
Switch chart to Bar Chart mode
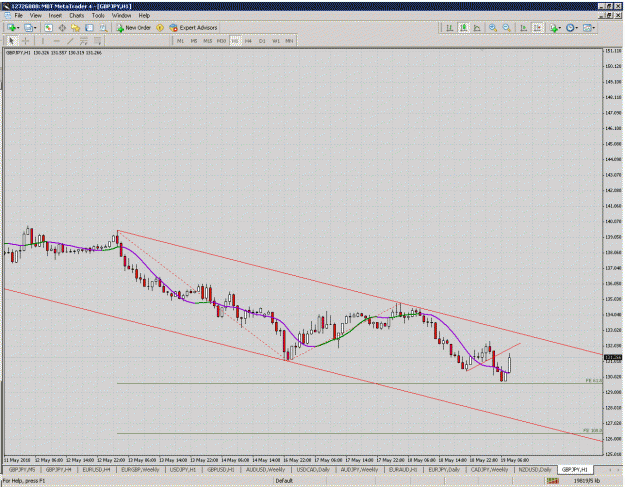coord(450,28)
